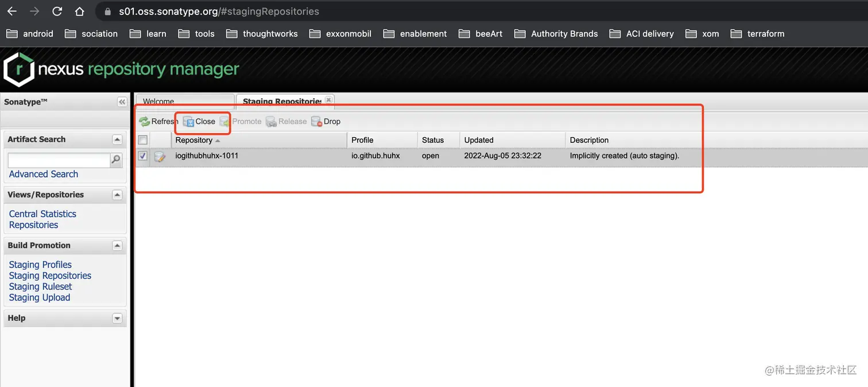
Task: Close the Staging Repositories tab
Action: click(328, 99)
